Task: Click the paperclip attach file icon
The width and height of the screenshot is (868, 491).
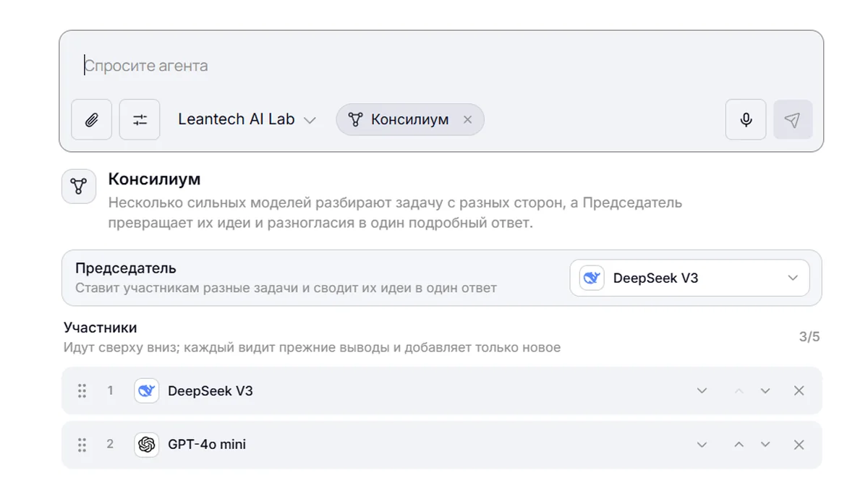Action: (91, 119)
